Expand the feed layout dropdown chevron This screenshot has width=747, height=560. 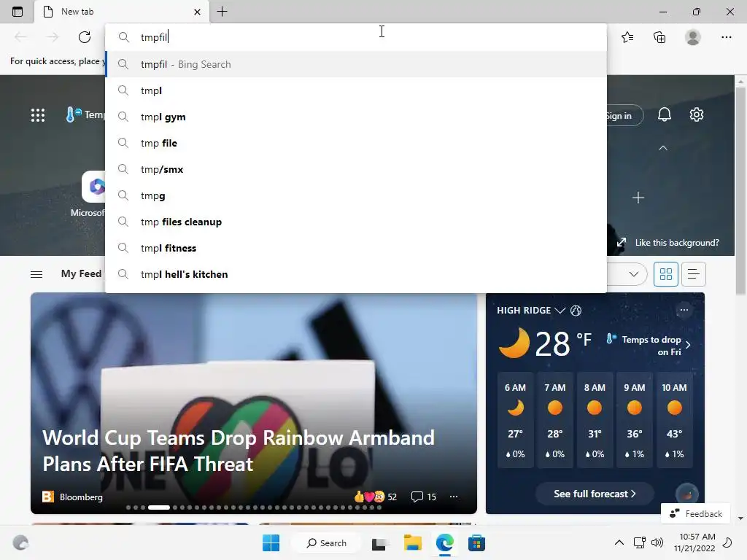tap(633, 274)
